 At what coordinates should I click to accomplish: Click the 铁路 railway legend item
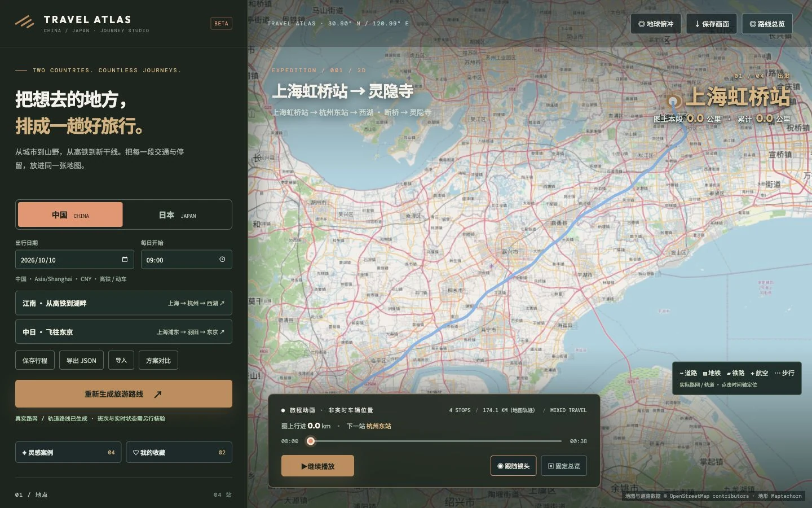(x=735, y=373)
